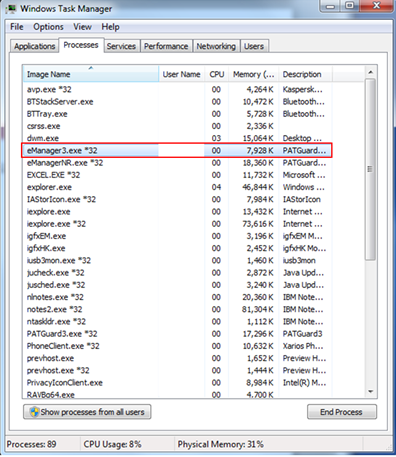Click the Xarios Ph... description cell
The width and height of the screenshot is (396, 457).
click(x=303, y=346)
